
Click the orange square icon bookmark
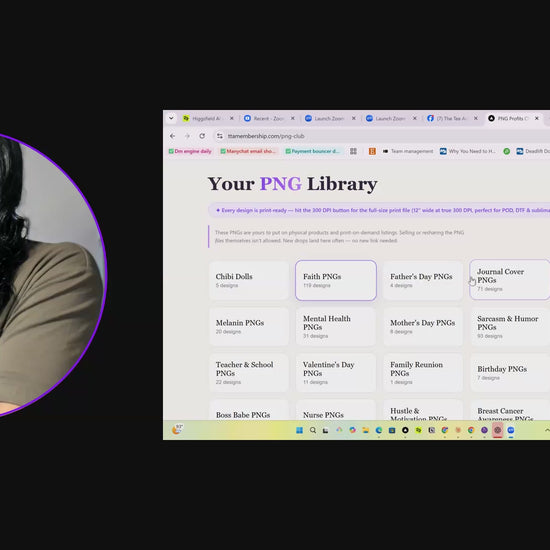click(372, 151)
